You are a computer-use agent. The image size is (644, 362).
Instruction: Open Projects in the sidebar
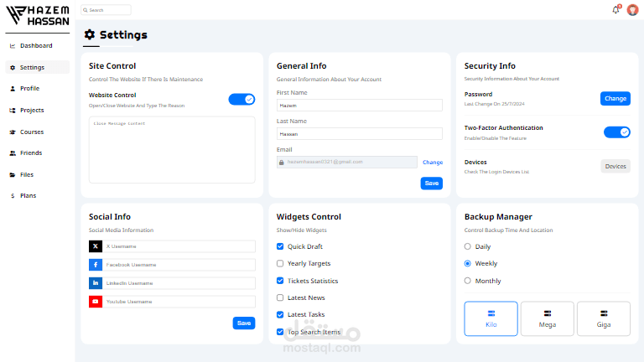[x=38, y=111]
